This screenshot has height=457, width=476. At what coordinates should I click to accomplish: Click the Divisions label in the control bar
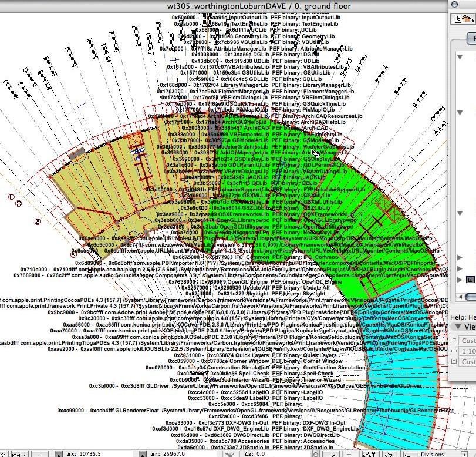[x=433, y=454]
